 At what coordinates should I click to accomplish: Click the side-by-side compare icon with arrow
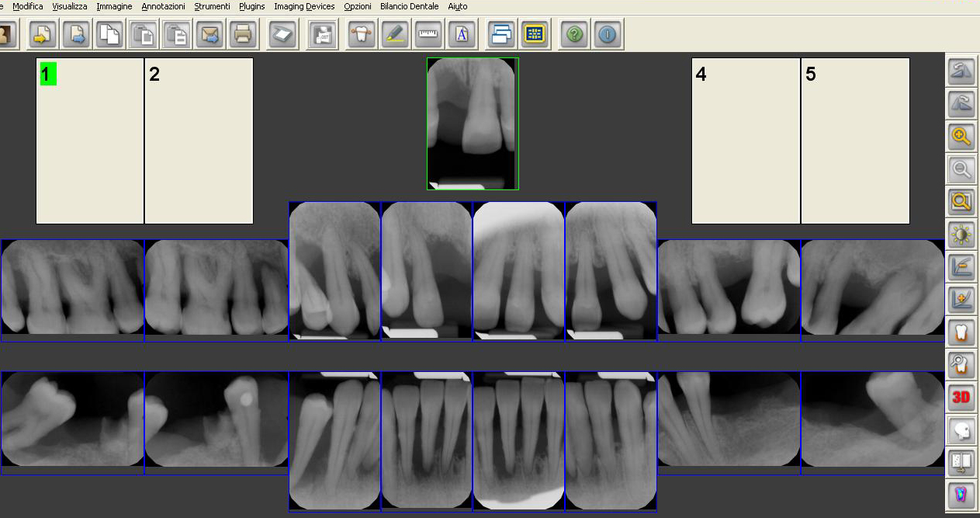click(962, 462)
